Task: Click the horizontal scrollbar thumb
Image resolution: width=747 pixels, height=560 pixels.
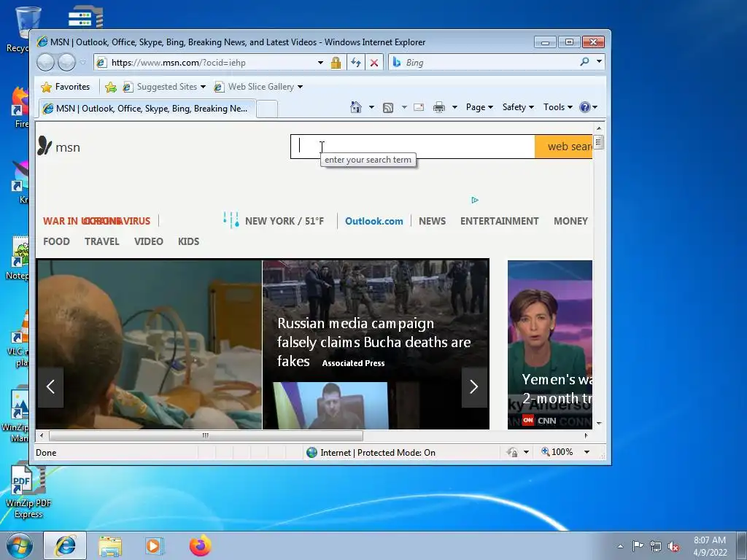Action: point(205,435)
